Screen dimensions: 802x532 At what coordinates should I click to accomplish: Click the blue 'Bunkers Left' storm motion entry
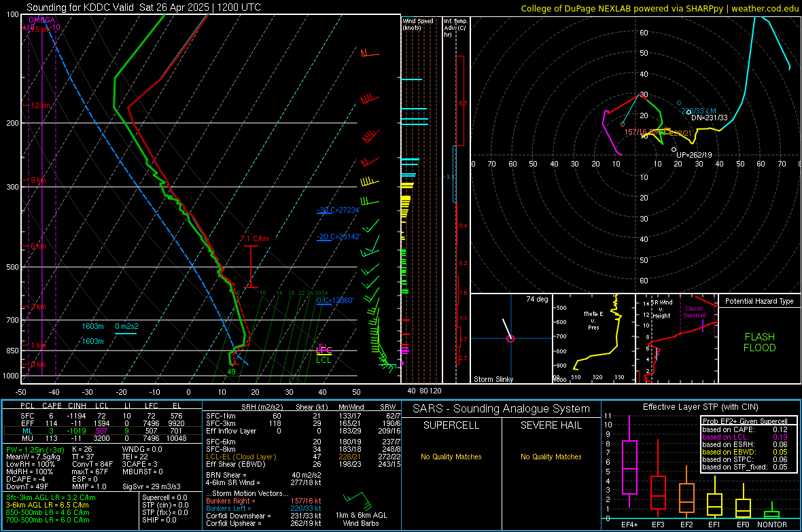[264, 508]
